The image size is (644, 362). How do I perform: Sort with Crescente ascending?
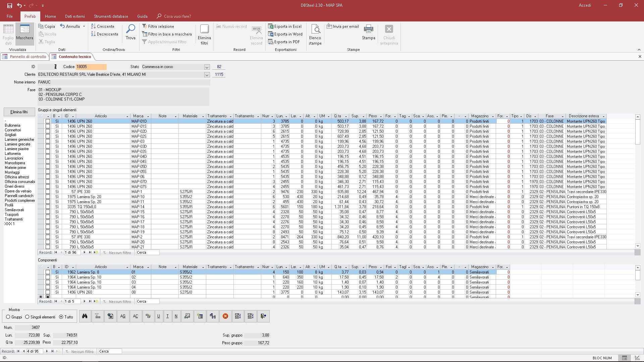[103, 26]
